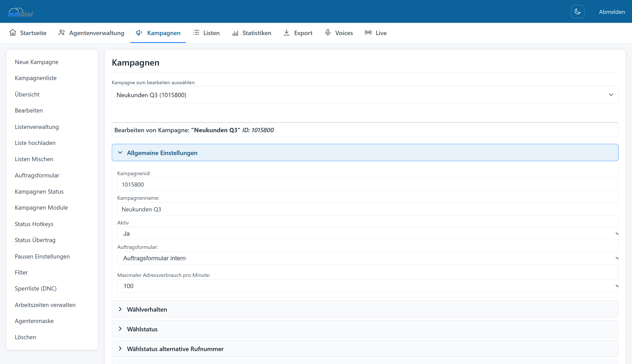Expand the Wählverhalten section
Screen dimensions: 632x364
pyautogui.click(x=365, y=309)
